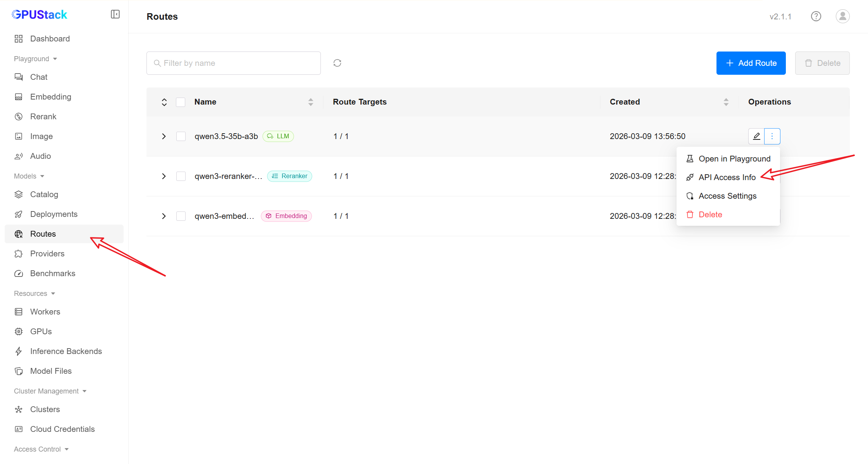Image resolution: width=868 pixels, height=464 pixels.
Task: Open Benchmarks from the sidebar
Action: [x=52, y=273]
